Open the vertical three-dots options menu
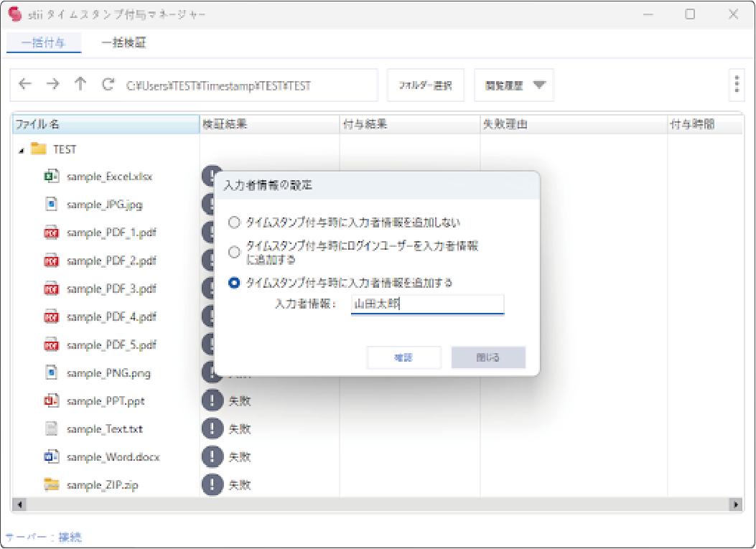 coord(737,85)
